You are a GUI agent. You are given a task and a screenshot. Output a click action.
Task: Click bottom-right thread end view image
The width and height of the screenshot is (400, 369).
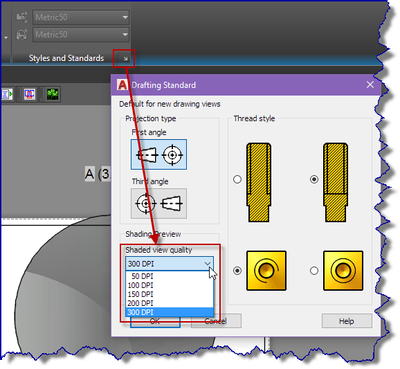click(343, 271)
